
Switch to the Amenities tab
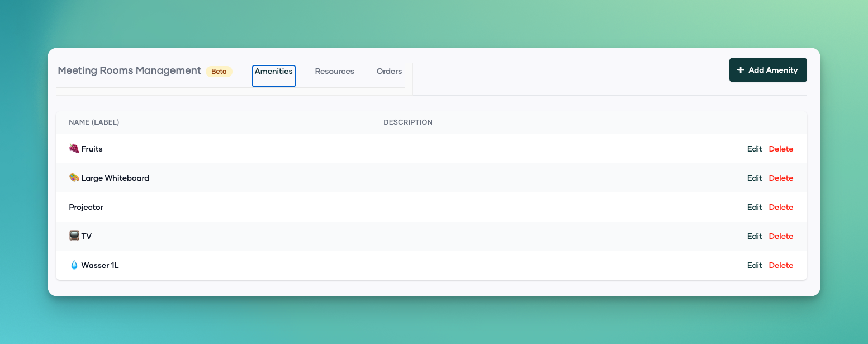(274, 76)
